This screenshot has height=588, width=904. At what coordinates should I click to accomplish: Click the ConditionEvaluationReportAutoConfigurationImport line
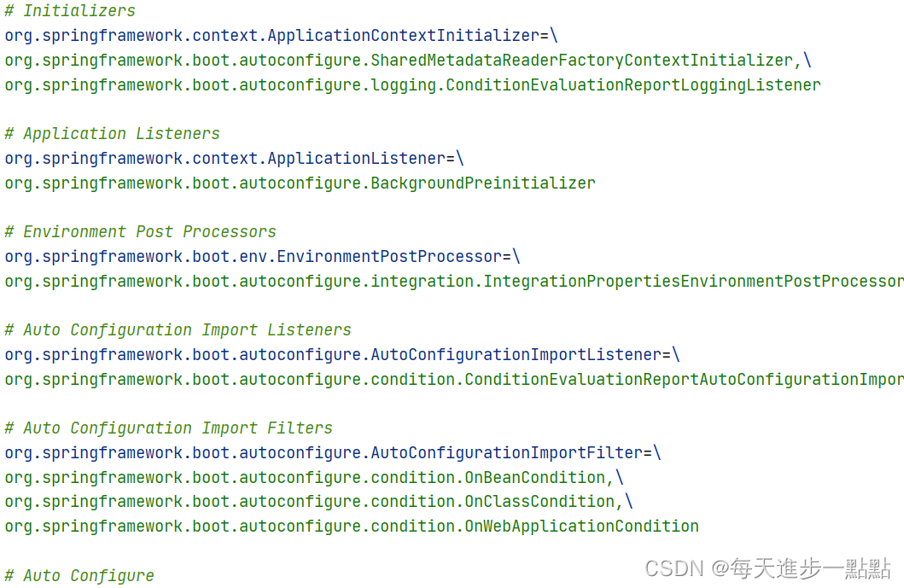tap(454, 379)
